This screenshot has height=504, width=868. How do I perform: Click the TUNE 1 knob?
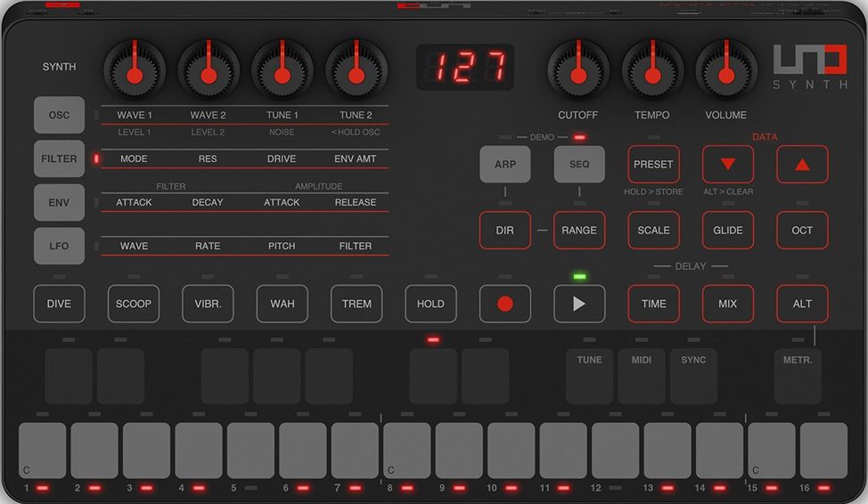[283, 71]
